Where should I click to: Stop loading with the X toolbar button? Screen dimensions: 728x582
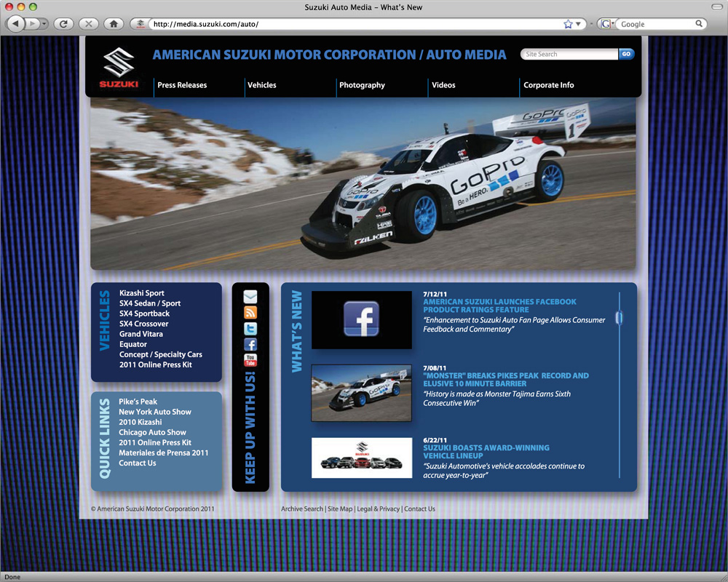89,24
